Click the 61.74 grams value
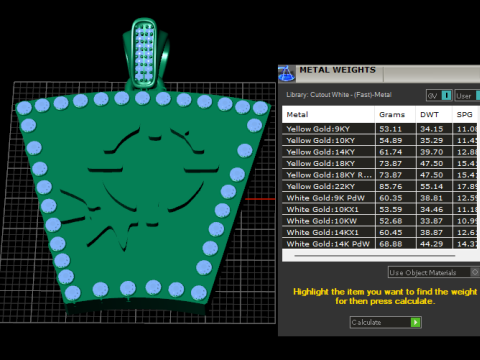480x360 pixels. click(391, 152)
